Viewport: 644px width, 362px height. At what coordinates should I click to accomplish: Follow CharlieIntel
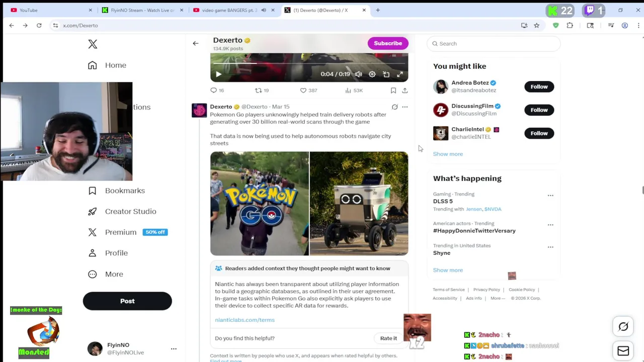(x=539, y=133)
